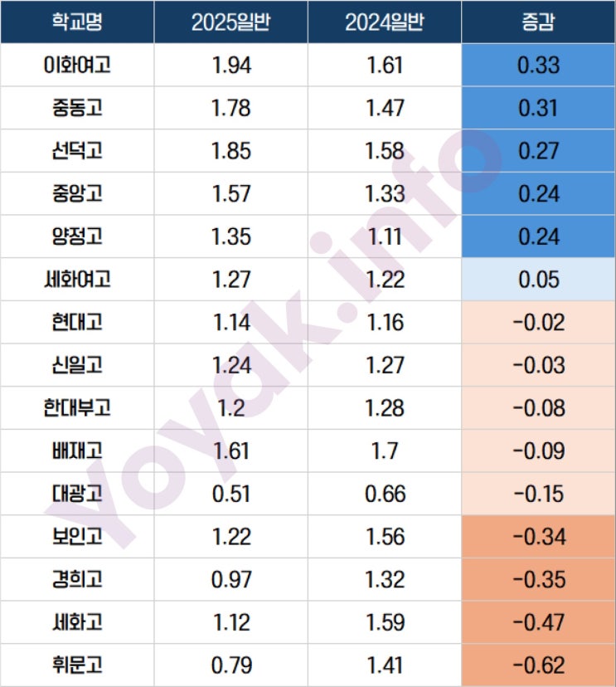Click the 1.59 value for 세화고

click(x=385, y=622)
